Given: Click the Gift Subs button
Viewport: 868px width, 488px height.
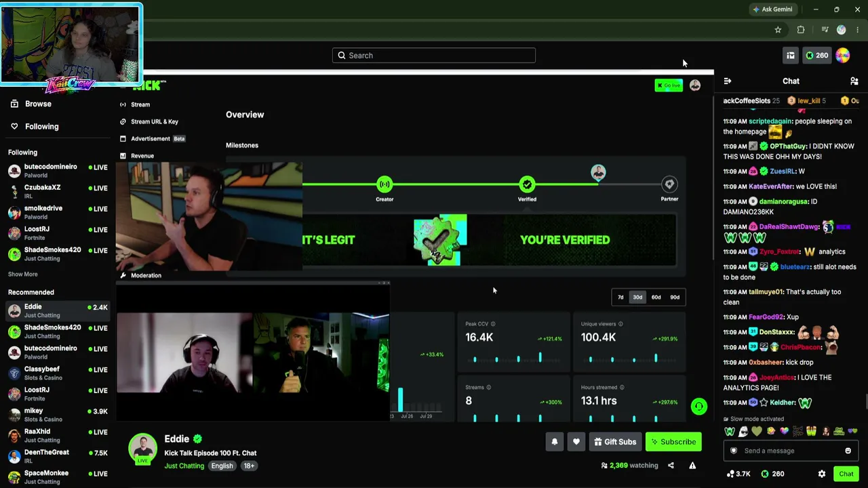Looking at the screenshot, I should point(616,442).
